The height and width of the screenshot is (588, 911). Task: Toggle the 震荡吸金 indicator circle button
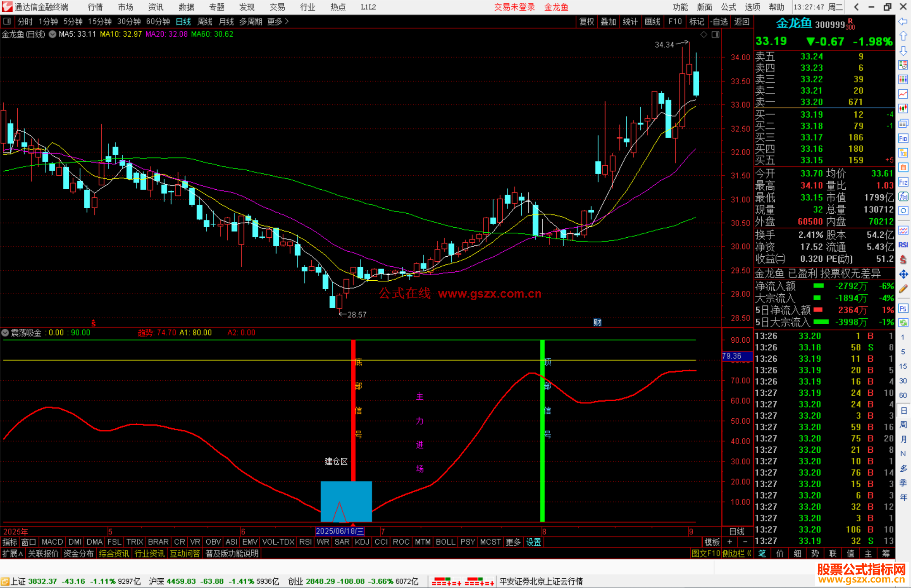[x=5, y=333]
